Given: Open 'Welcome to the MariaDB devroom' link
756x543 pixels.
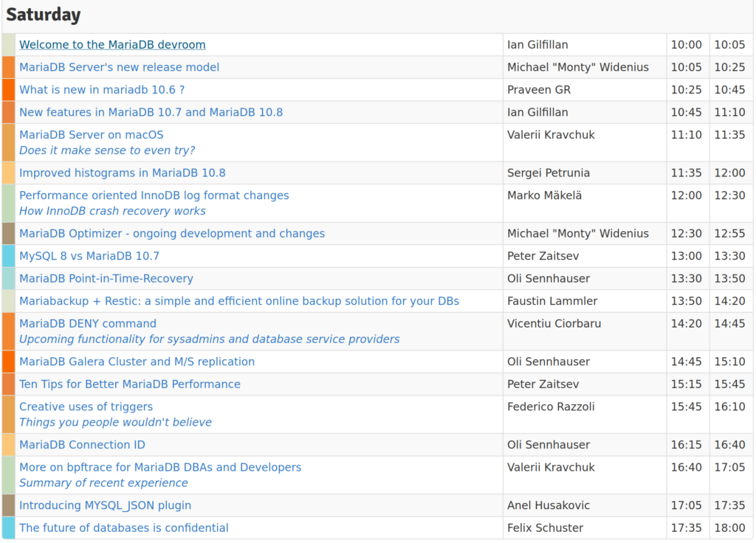Looking at the screenshot, I should [112, 45].
